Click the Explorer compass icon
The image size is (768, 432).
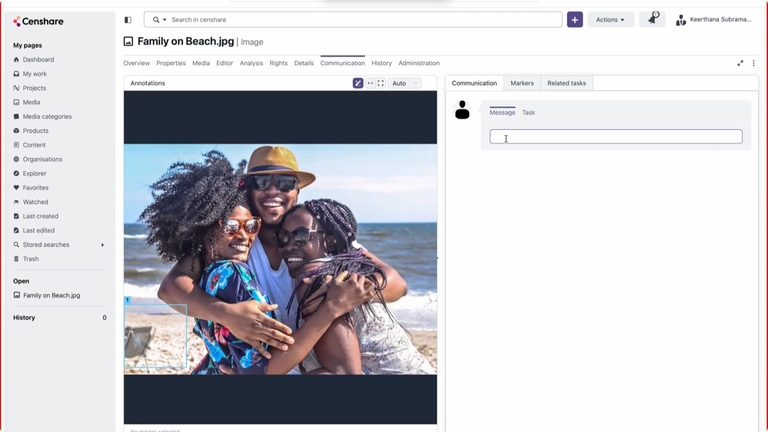tap(16, 173)
